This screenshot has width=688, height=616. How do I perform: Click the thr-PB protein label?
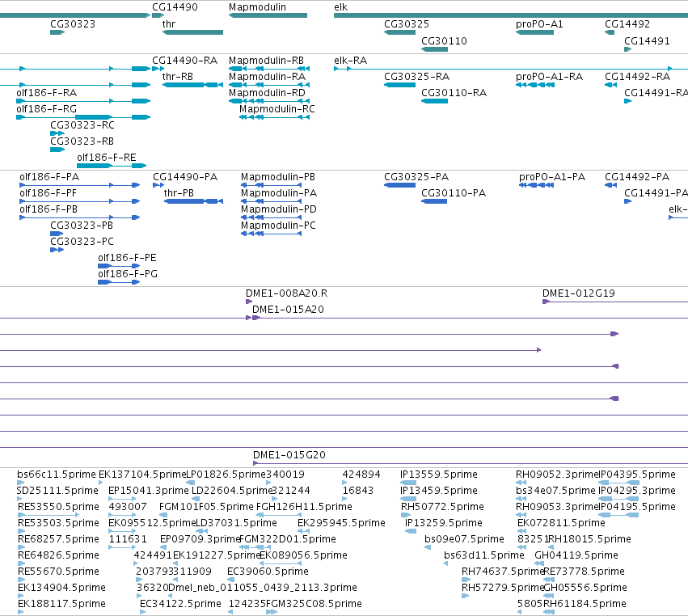click(x=179, y=193)
